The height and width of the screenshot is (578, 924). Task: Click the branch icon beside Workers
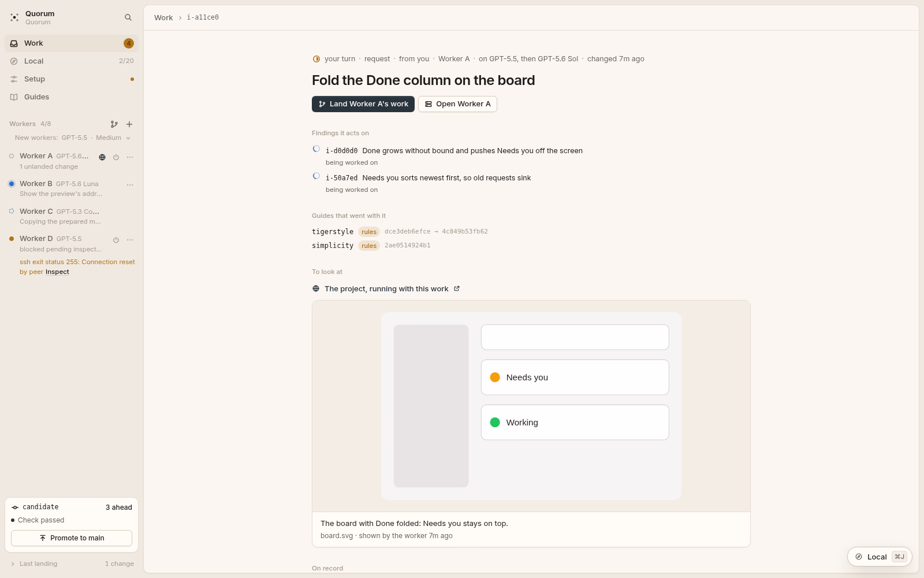click(114, 124)
